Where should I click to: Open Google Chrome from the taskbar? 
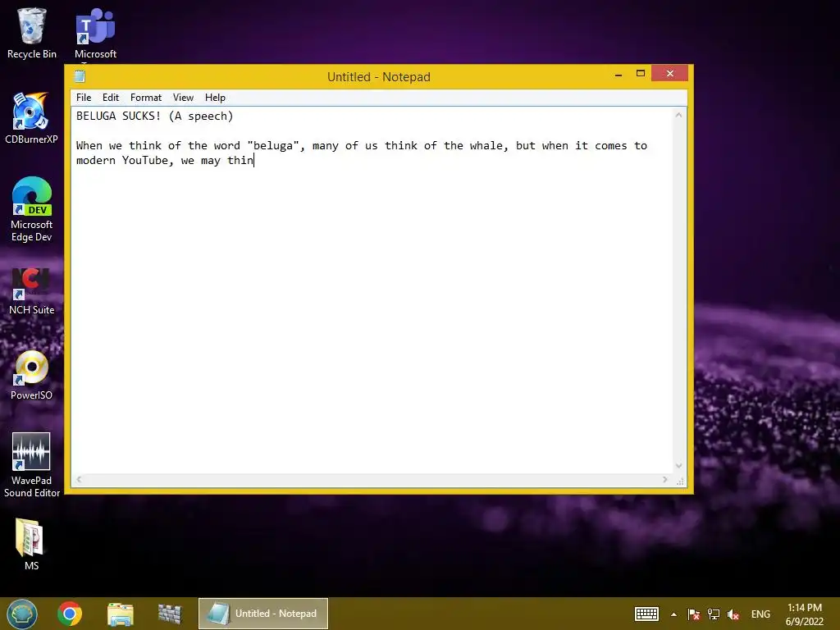coord(70,614)
